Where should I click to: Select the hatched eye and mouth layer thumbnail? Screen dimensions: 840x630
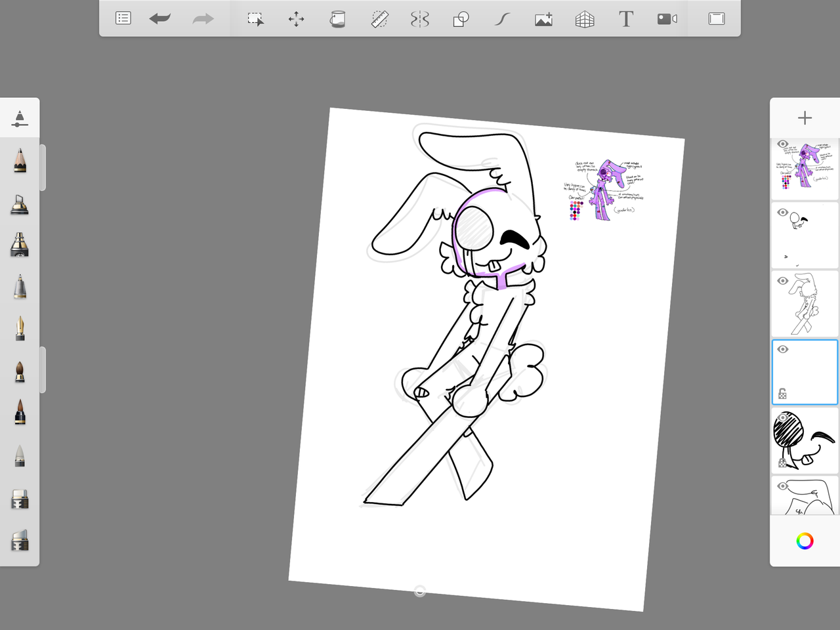(805, 440)
